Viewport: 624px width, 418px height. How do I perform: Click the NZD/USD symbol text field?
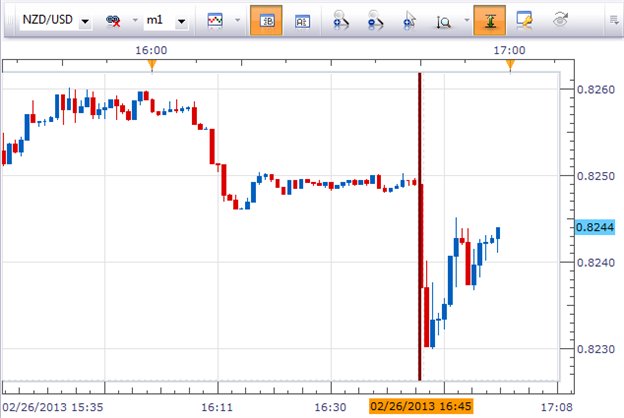point(49,20)
